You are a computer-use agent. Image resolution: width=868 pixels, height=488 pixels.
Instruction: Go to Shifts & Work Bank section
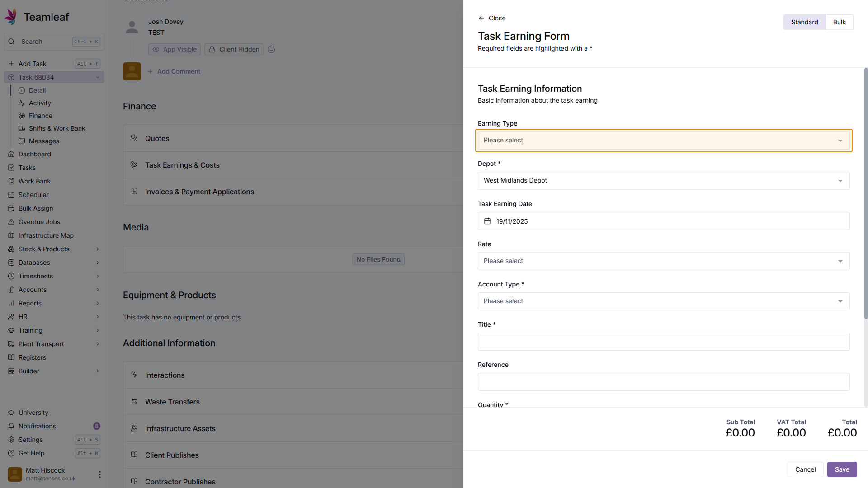point(57,128)
